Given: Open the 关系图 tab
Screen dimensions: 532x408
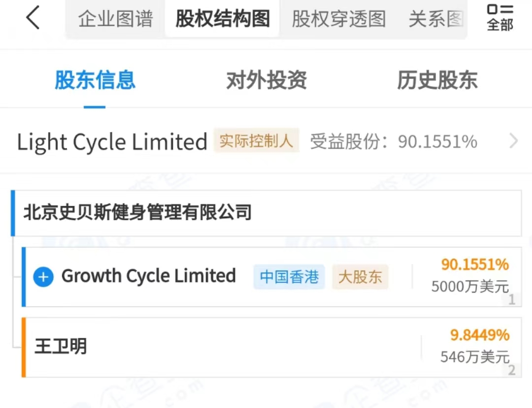Looking at the screenshot, I should (x=436, y=19).
